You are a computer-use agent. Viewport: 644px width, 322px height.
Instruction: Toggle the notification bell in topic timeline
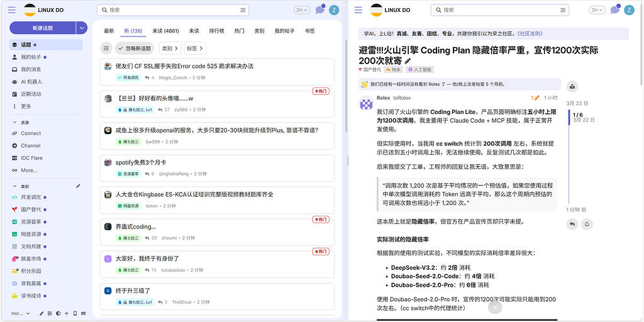coord(587,224)
